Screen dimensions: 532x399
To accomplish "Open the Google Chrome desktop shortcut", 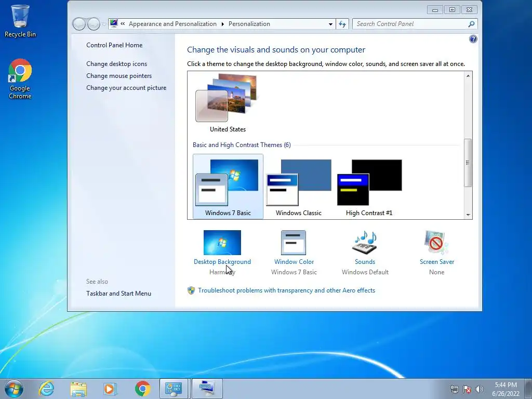I will coord(20,79).
